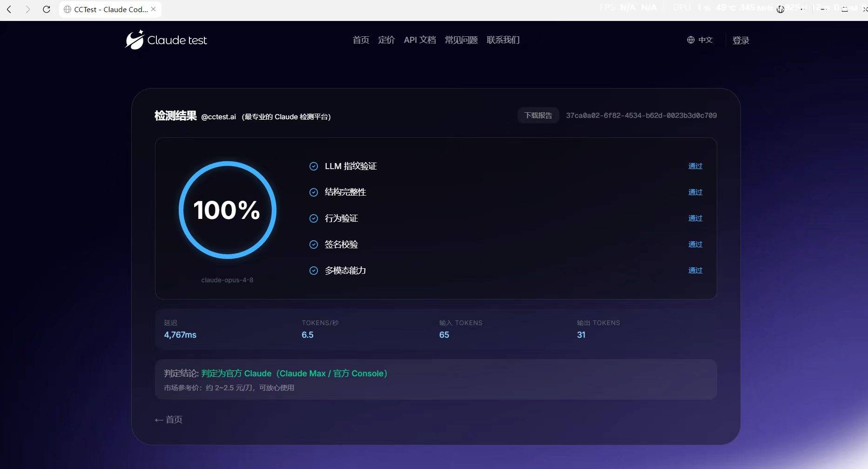868x469 pixels.
Task: Open the 首页 navigation item
Action: (x=361, y=40)
